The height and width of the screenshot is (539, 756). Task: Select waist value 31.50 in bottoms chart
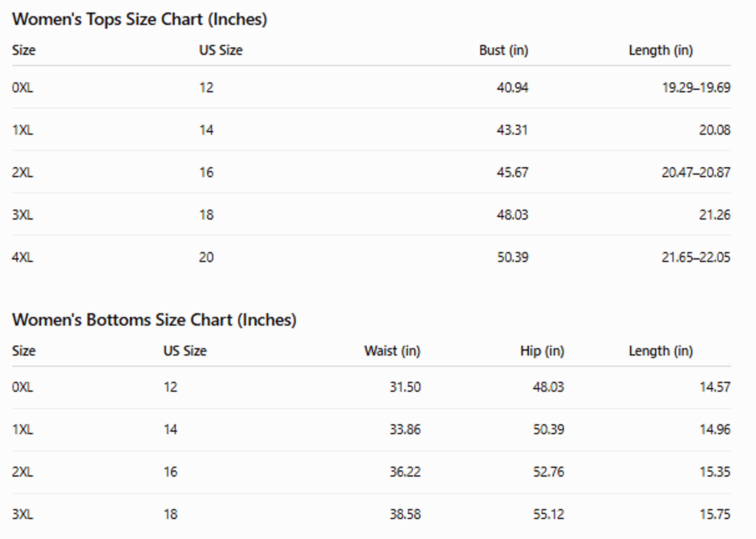tap(405, 387)
